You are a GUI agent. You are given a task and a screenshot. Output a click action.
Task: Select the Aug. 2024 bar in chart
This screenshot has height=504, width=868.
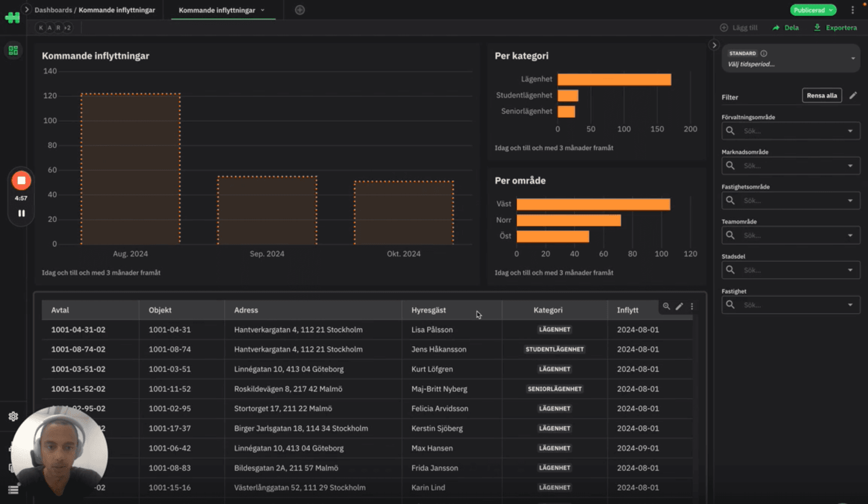[131, 169]
